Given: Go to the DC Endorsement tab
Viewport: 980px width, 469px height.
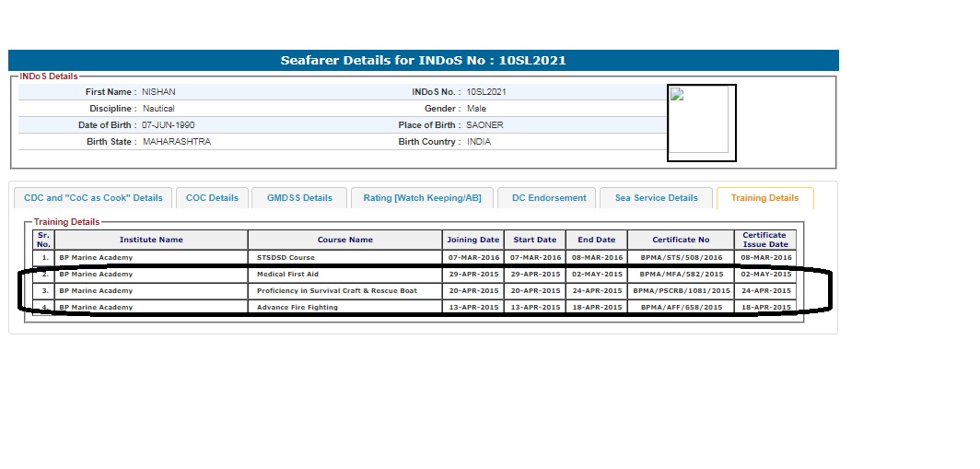Looking at the screenshot, I should [549, 198].
